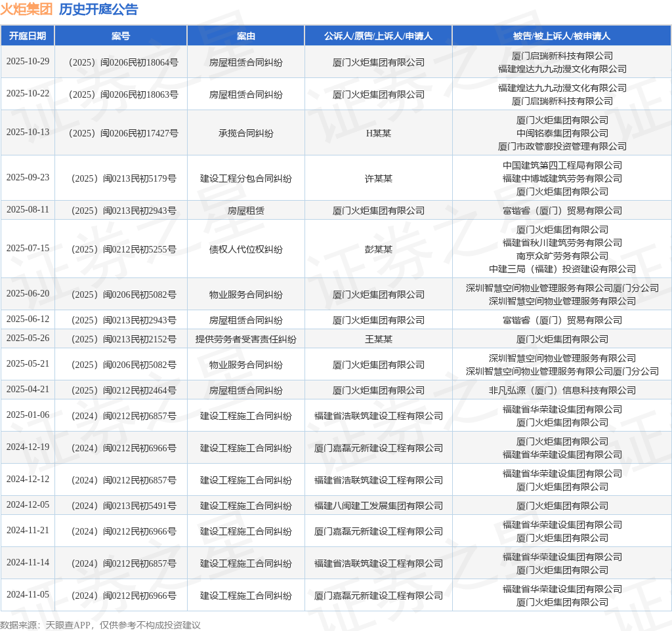Select the date 2025-05-26
The image size is (672, 631).
point(28,338)
